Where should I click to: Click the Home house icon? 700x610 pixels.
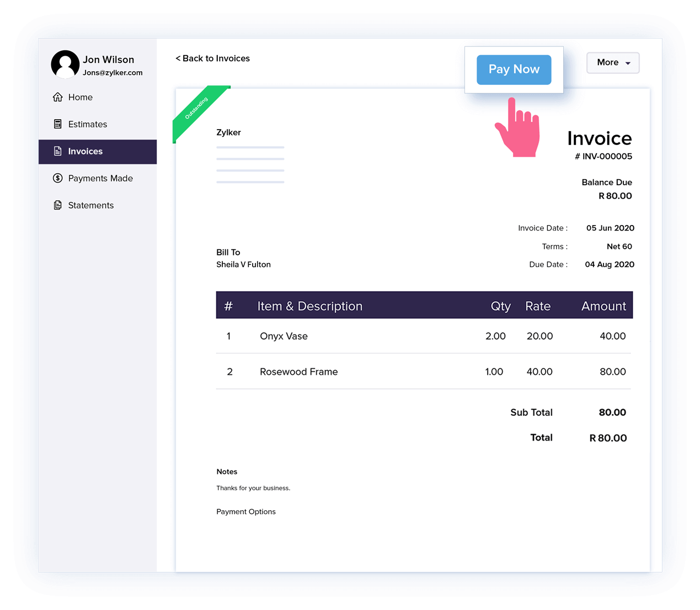pos(57,97)
